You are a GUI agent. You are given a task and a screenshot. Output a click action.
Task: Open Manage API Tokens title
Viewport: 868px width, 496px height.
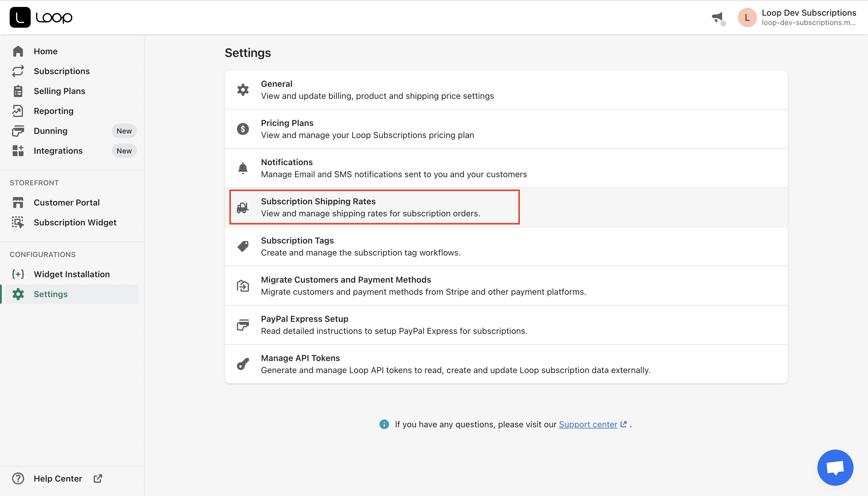(x=300, y=358)
